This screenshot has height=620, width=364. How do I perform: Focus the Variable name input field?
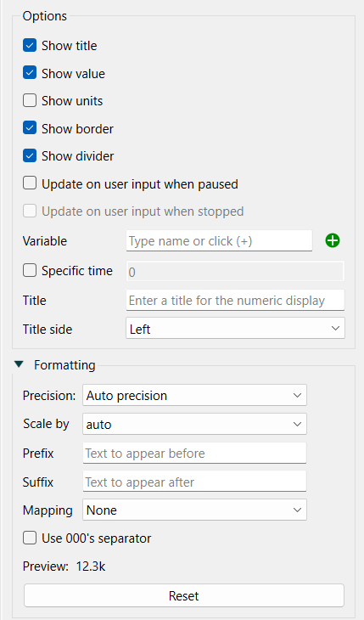pos(220,241)
